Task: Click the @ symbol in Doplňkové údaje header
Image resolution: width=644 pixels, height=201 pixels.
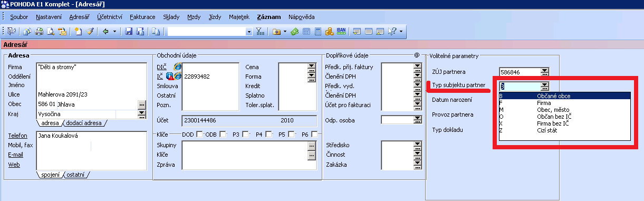Action: [417, 55]
